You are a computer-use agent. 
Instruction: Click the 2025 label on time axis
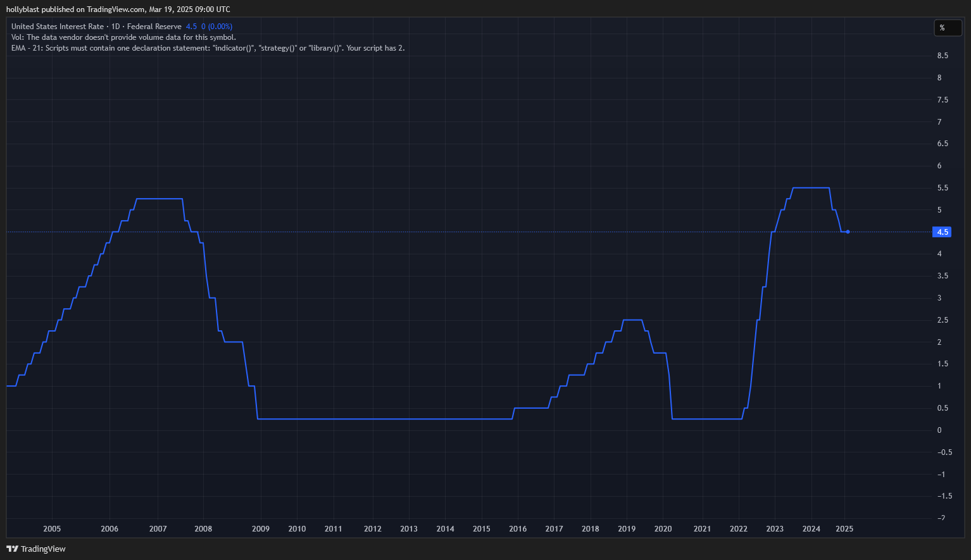pyautogui.click(x=844, y=529)
